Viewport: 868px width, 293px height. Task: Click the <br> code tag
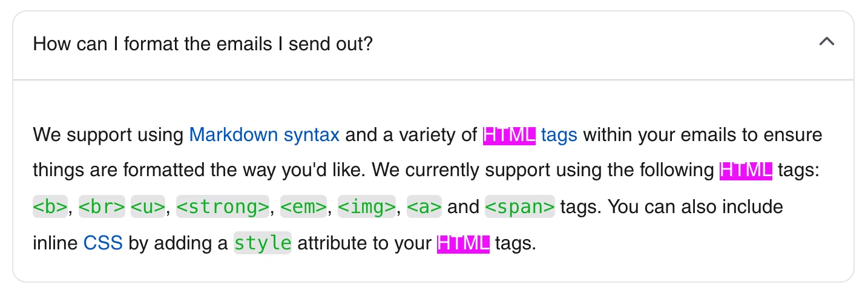[x=102, y=207]
